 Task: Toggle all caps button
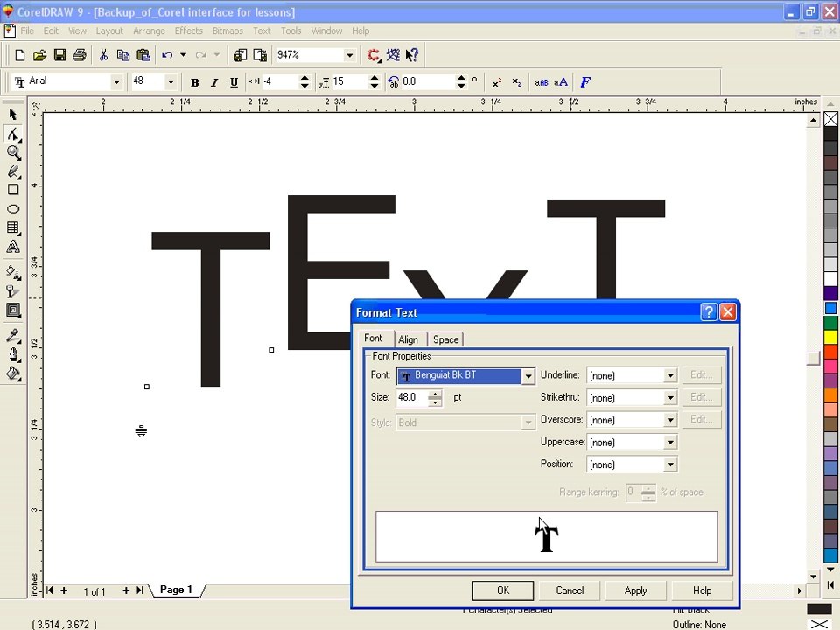coord(560,82)
